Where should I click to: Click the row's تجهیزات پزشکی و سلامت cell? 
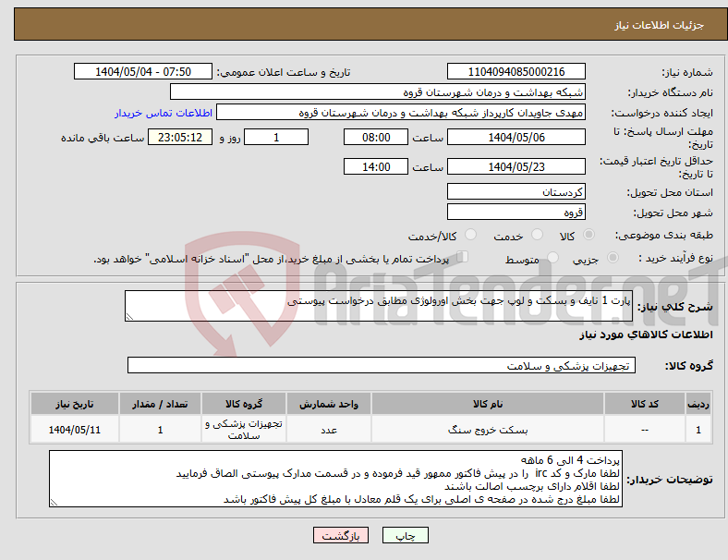[244, 430]
